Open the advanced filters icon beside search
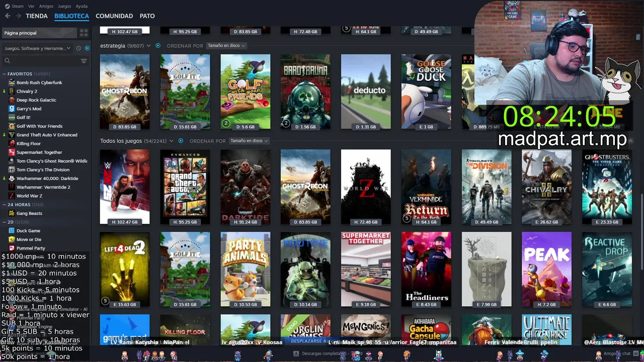 (x=84, y=61)
